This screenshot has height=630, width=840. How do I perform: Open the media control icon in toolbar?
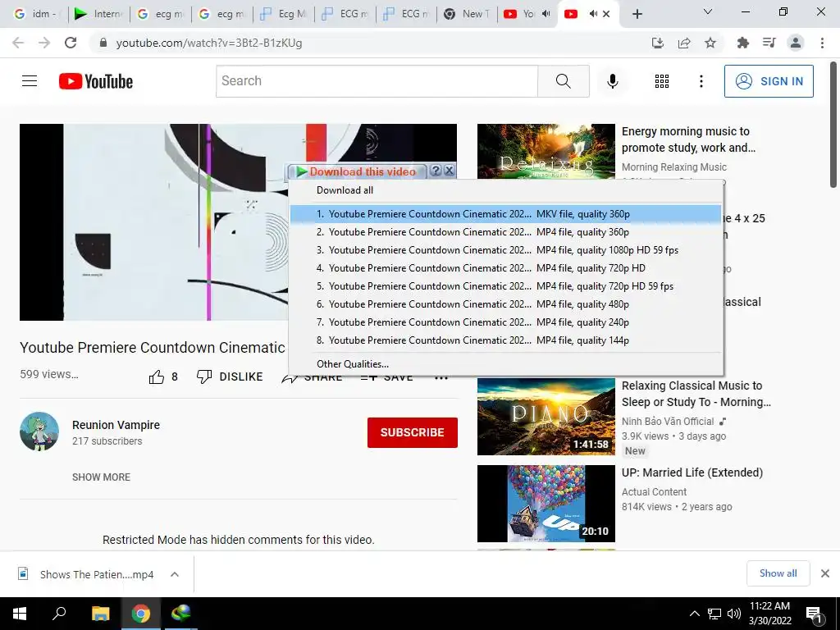pyautogui.click(x=769, y=43)
